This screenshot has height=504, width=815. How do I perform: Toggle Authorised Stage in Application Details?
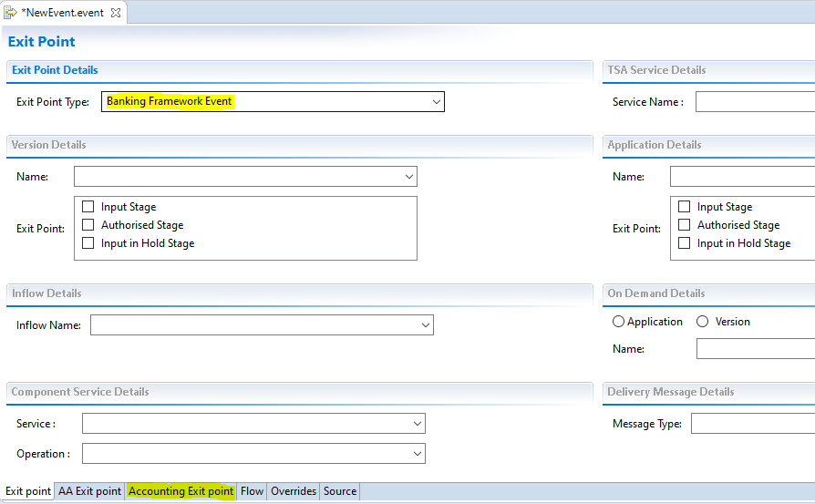point(685,225)
